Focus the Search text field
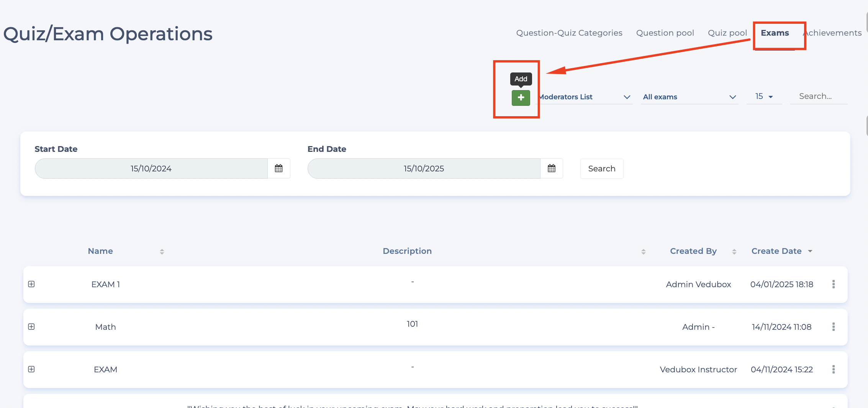868x408 pixels. [x=818, y=96]
